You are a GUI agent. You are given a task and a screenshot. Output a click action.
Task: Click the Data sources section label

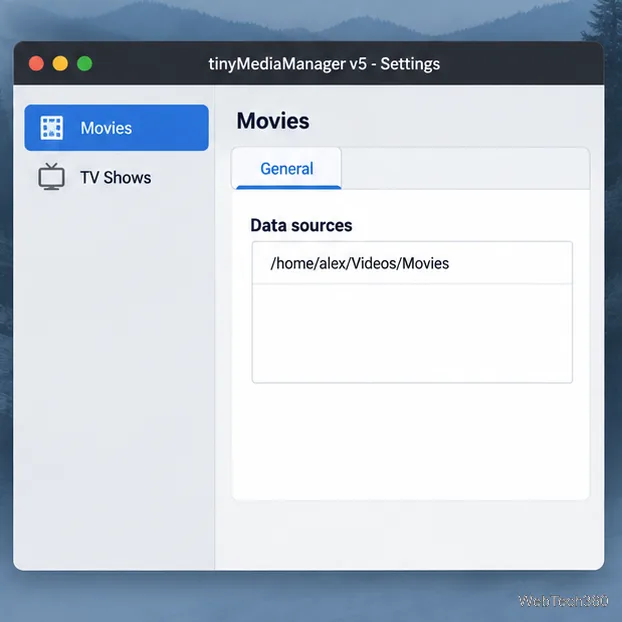click(301, 225)
